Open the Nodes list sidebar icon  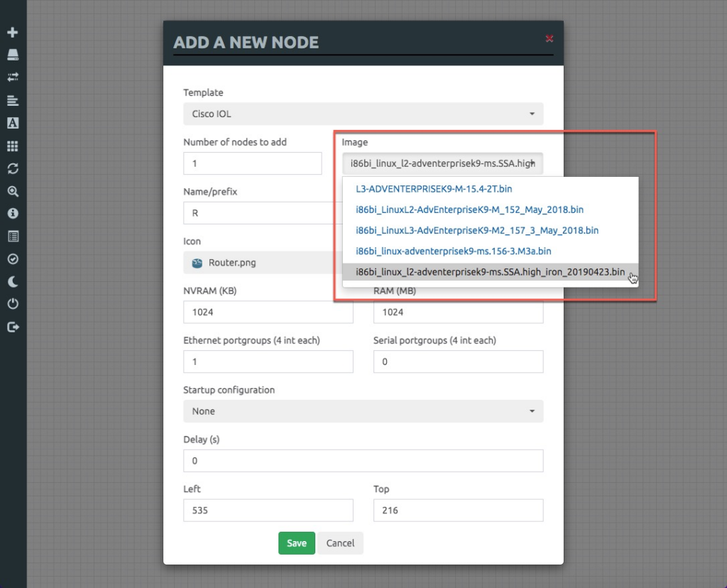[13, 55]
